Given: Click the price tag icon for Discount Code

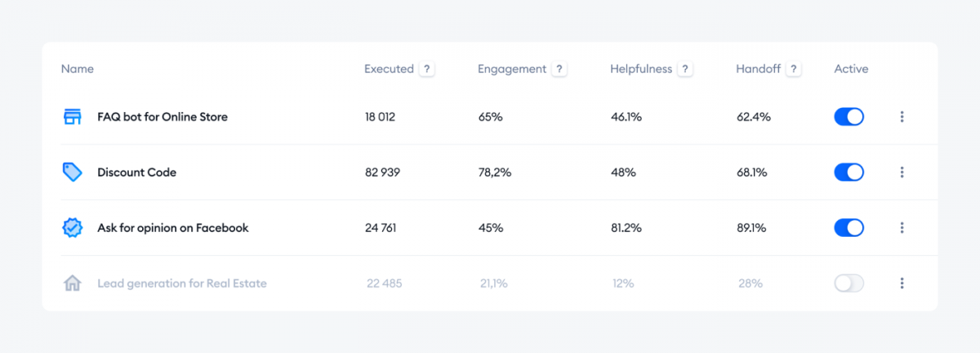Looking at the screenshot, I should [73, 172].
